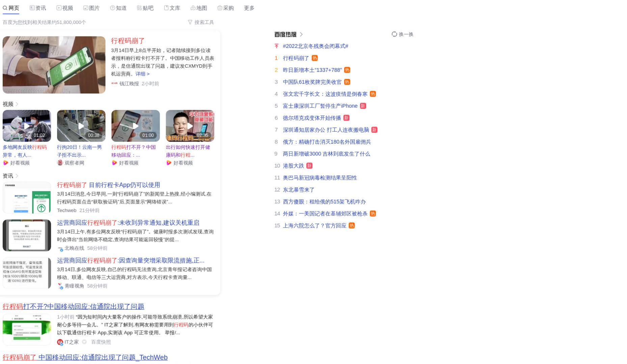
Task: Open 东北暴雪来了 hot topic
Action: click(299, 190)
